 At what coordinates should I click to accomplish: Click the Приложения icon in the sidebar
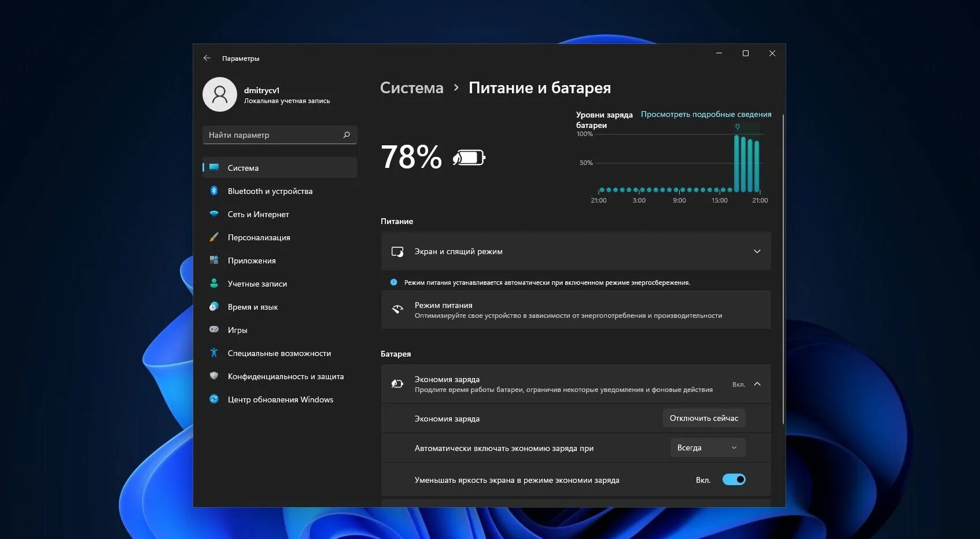(214, 260)
